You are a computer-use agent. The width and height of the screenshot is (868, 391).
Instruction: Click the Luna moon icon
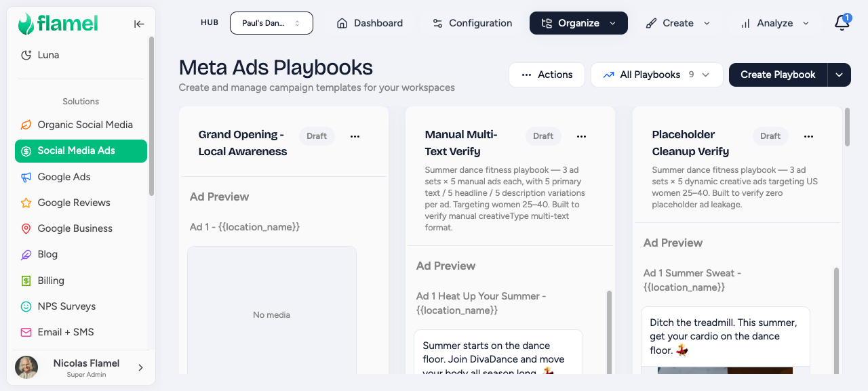tap(26, 55)
